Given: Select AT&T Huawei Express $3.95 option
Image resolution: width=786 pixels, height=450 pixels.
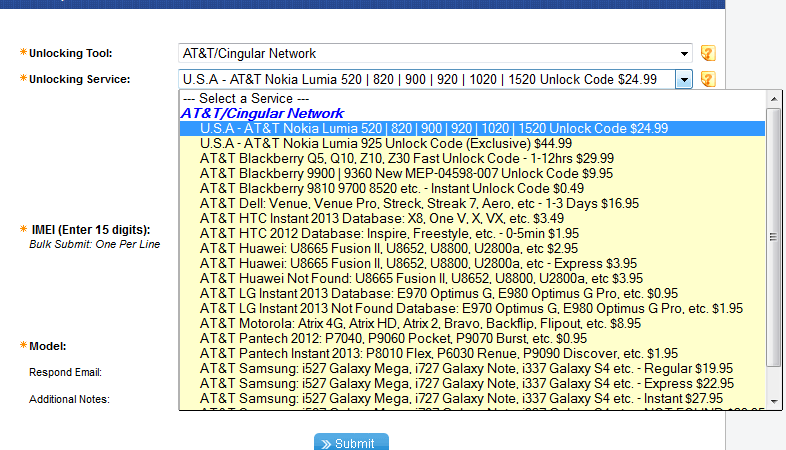Looking at the screenshot, I should pos(472,264).
